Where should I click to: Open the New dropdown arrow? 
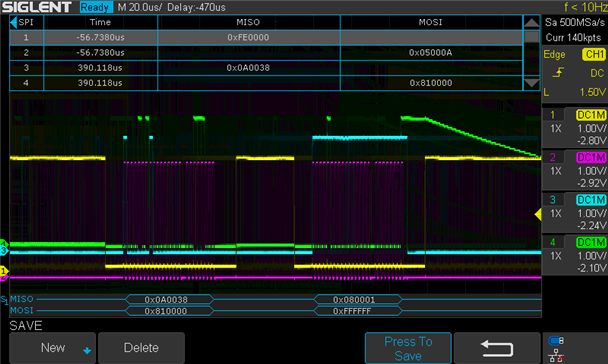point(87,351)
